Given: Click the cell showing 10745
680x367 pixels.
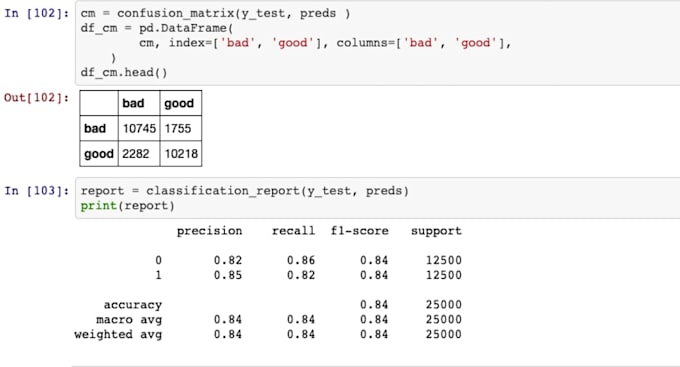Looking at the screenshot, I should (139, 128).
